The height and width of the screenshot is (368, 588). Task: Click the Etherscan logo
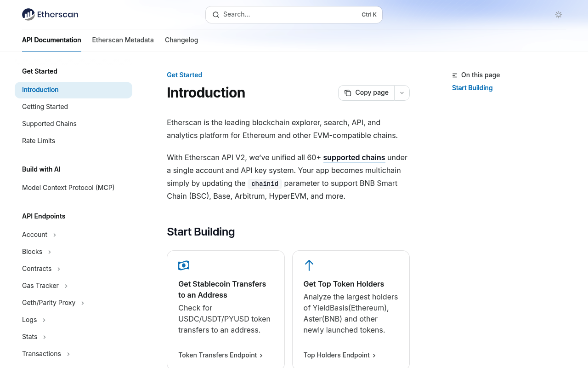(50, 14)
